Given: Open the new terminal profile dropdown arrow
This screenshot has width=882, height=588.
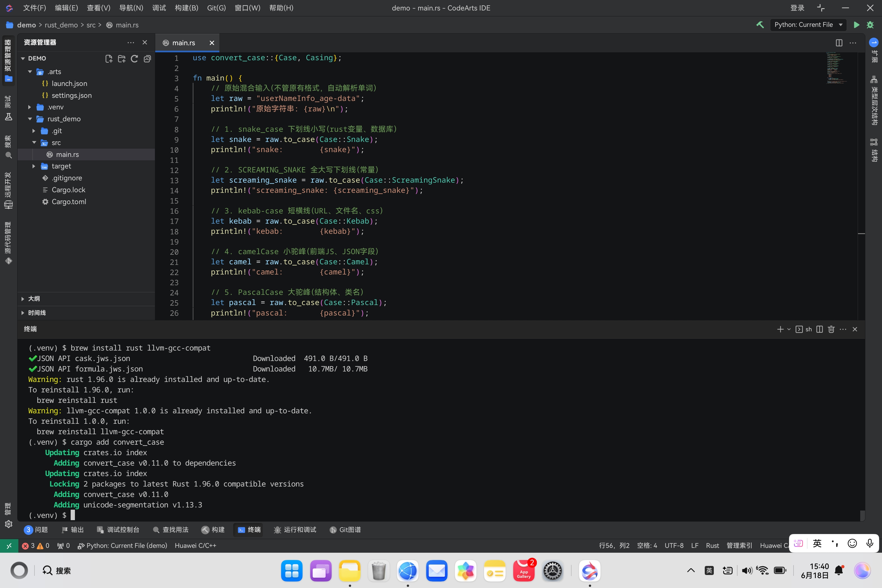Looking at the screenshot, I should tap(789, 329).
